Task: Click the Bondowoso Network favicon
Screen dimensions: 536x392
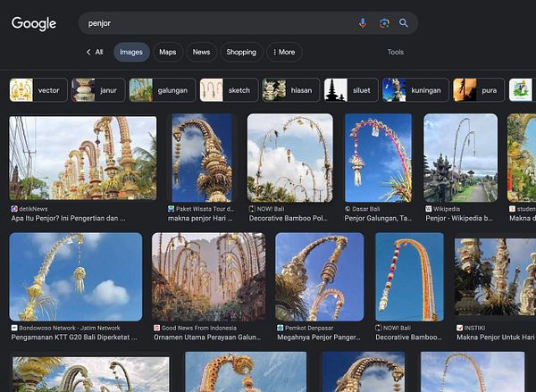Action: 14,328
